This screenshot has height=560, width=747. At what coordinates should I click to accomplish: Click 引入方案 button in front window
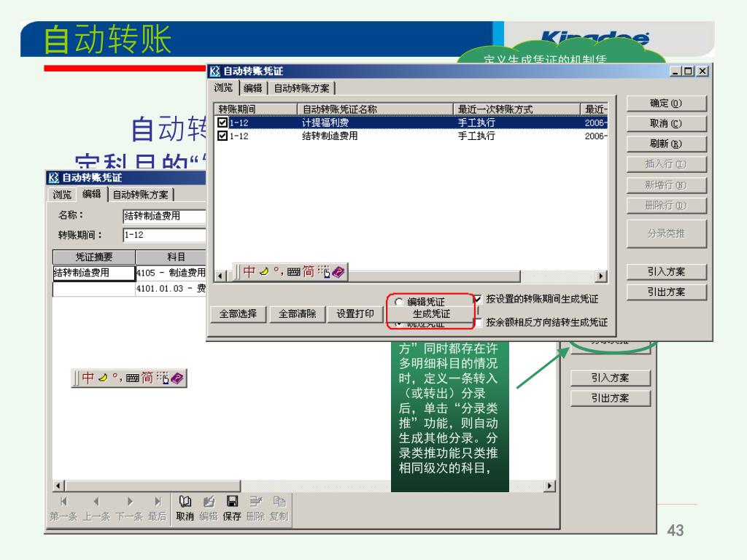point(666,271)
